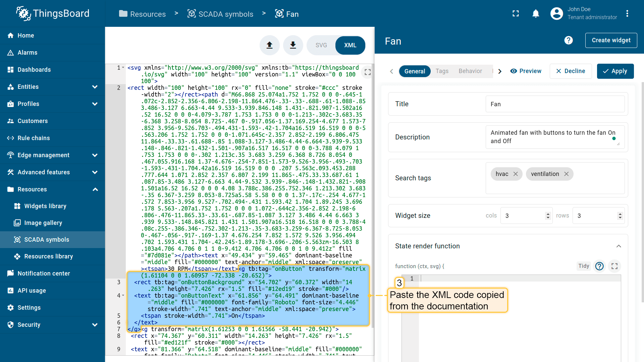Open the notifications bell

(536, 14)
